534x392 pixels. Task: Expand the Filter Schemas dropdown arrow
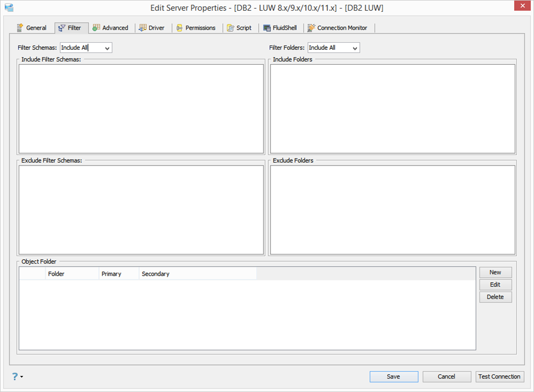(107, 48)
